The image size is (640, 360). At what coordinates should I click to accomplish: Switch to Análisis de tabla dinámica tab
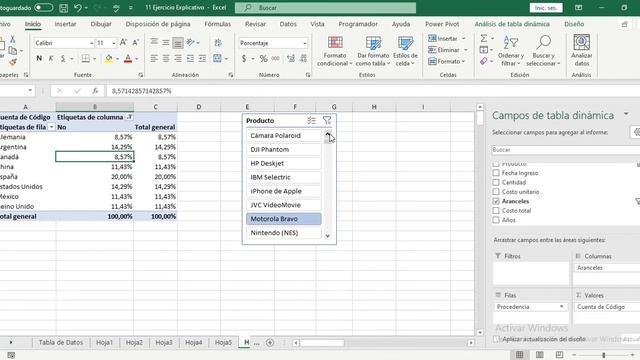[512, 24]
